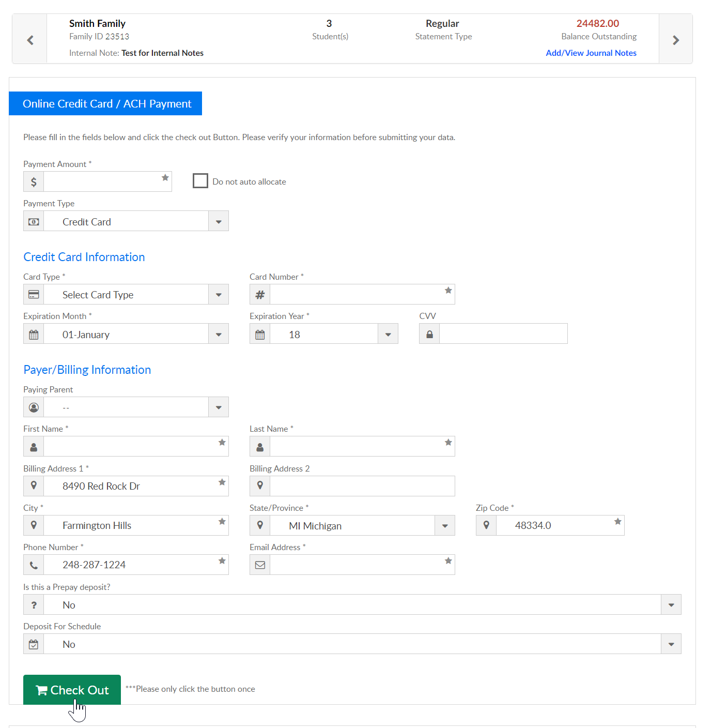712x728 pixels.
Task: Focus the First Name text field
Action: click(130, 447)
